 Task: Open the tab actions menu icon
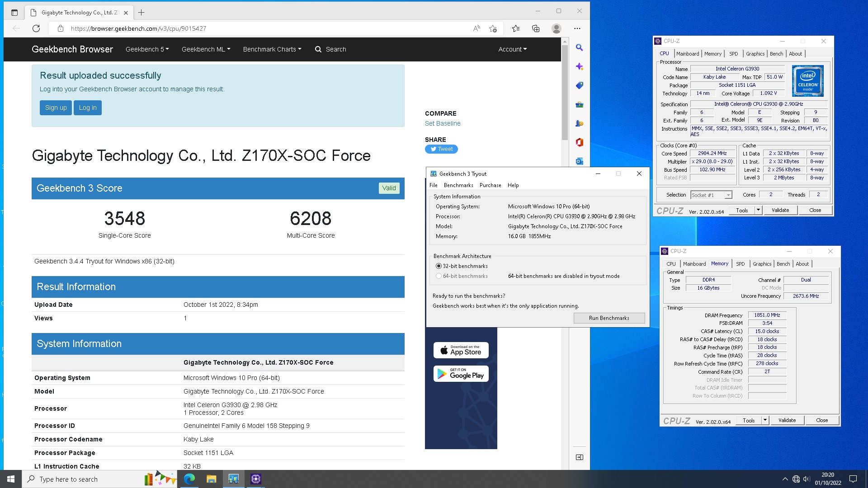tap(14, 13)
